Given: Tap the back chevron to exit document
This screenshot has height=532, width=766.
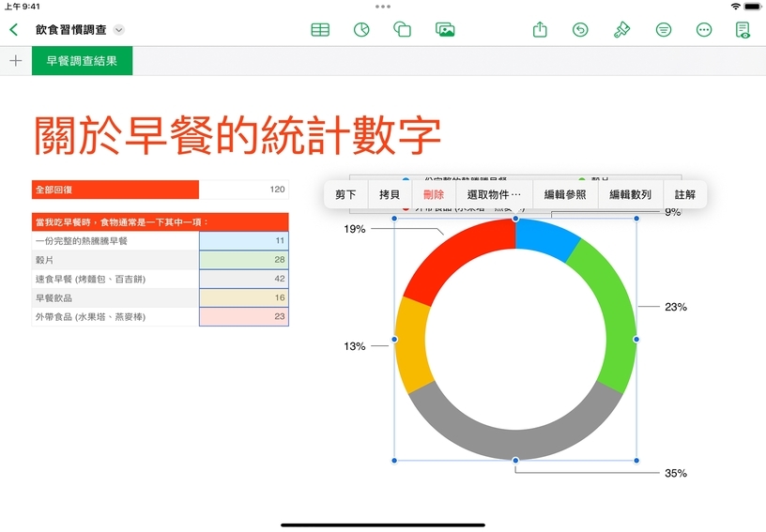Looking at the screenshot, I should click(x=13, y=29).
